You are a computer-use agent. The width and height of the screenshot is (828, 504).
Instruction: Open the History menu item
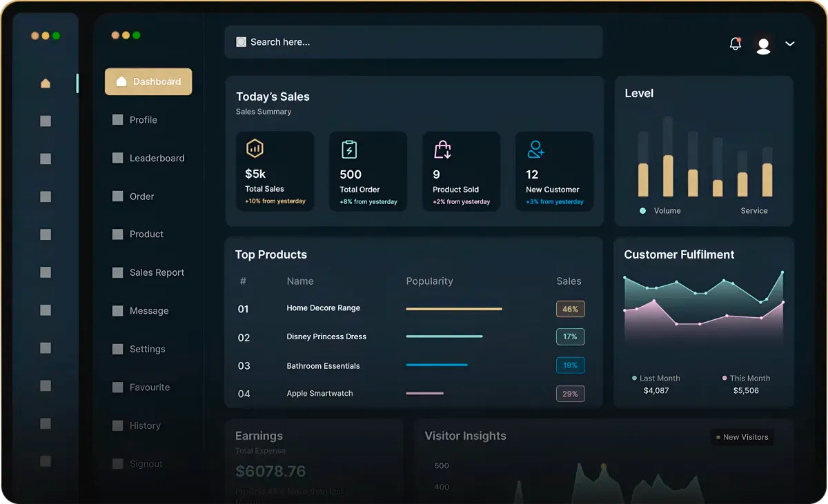pyautogui.click(x=136, y=425)
